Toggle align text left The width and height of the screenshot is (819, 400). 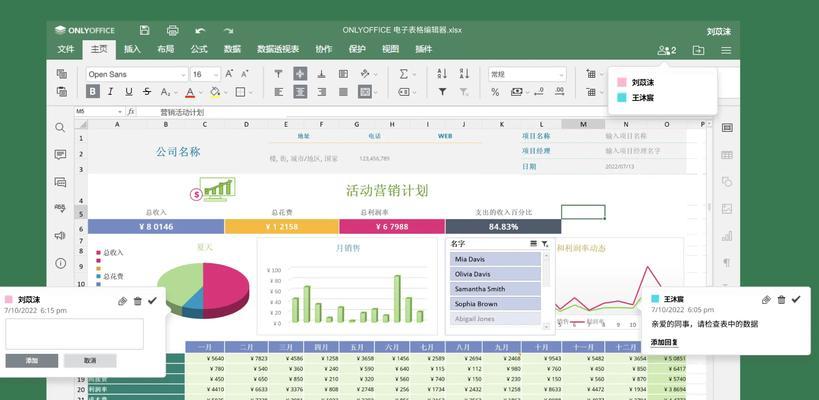tap(278, 92)
